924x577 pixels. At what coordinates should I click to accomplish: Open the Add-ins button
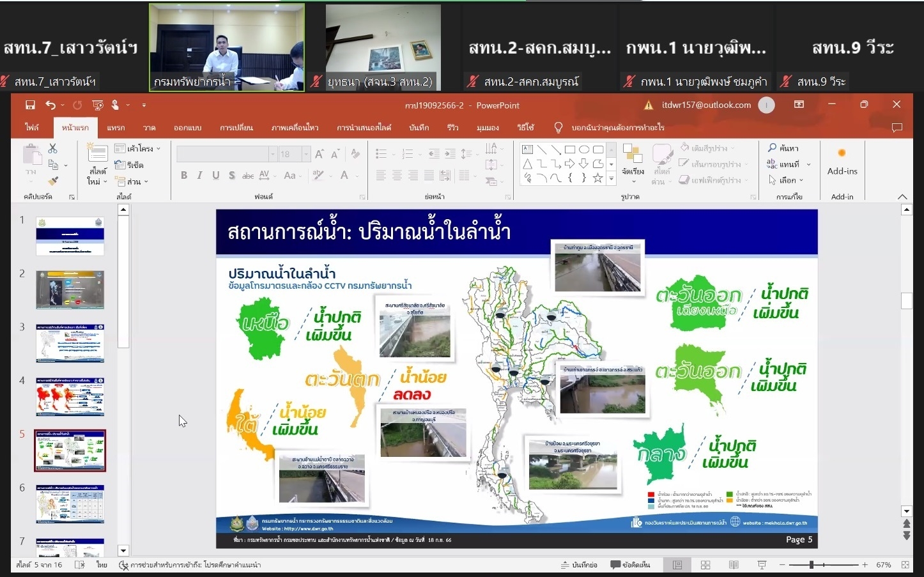point(842,161)
